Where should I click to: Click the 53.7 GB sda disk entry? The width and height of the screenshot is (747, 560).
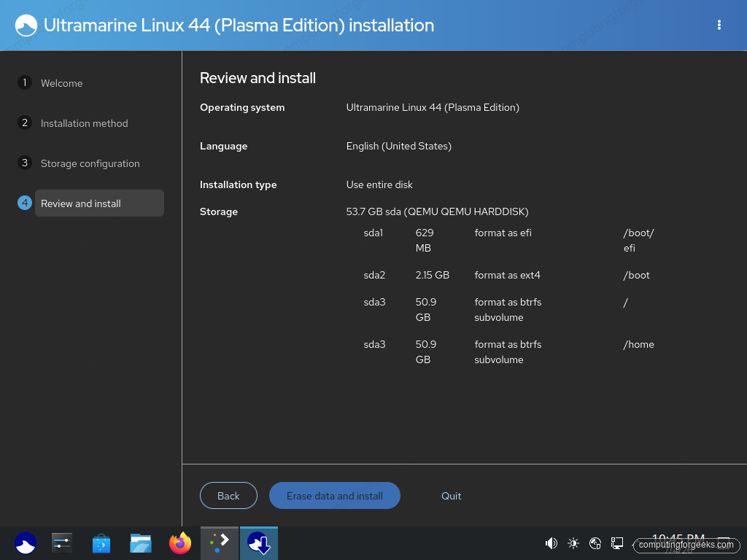tap(438, 212)
